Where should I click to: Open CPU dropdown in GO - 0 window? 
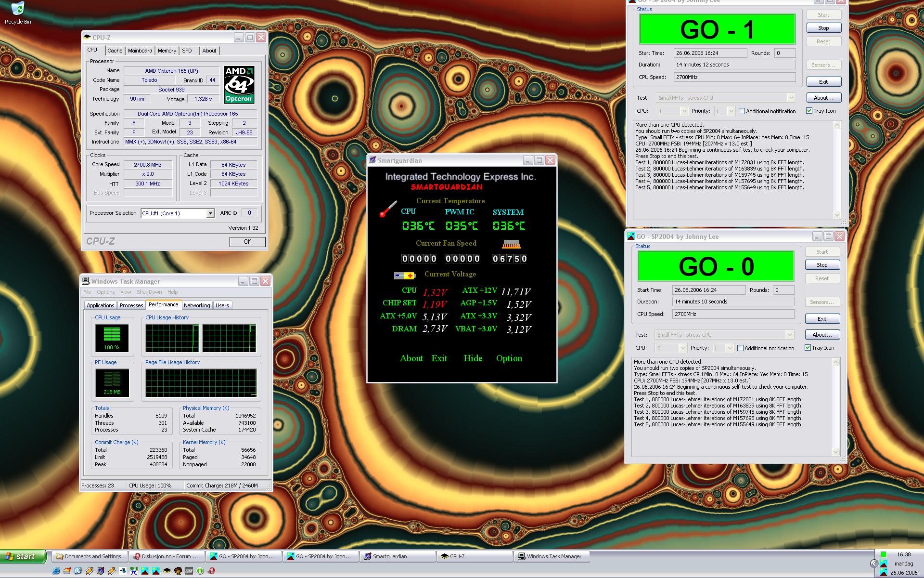[682, 348]
